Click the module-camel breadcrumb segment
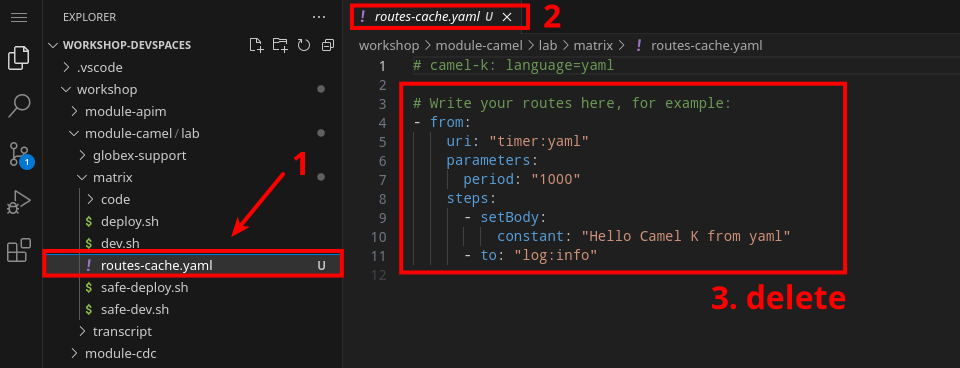The image size is (960, 368). (479, 45)
